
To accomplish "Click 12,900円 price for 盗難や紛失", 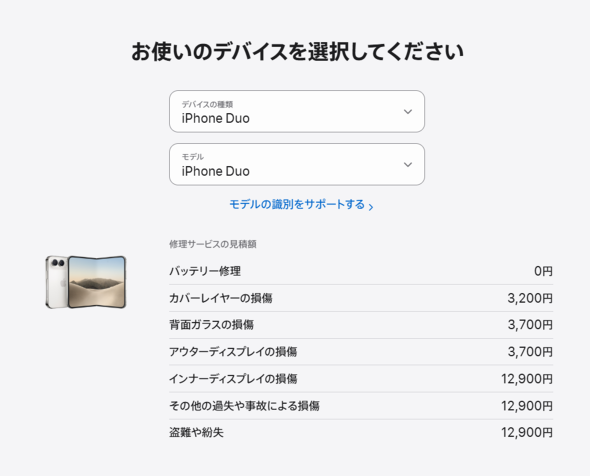I will [x=527, y=432].
